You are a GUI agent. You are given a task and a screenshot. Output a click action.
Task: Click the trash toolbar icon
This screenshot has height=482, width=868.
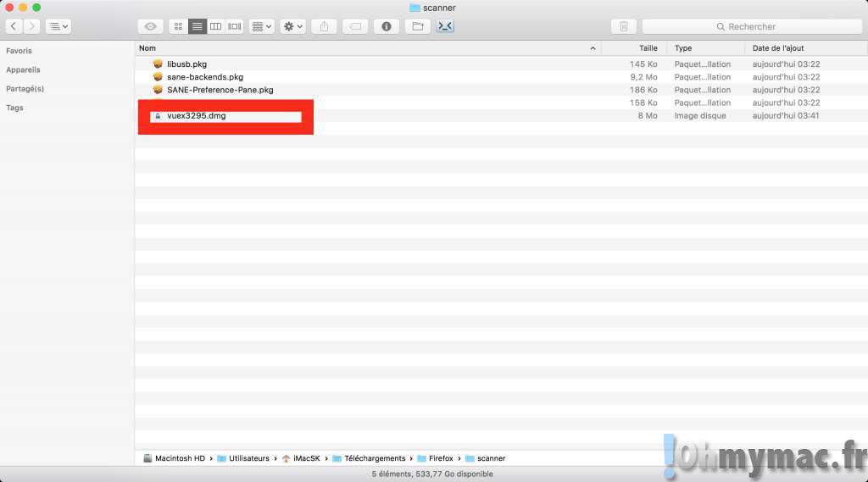624,26
